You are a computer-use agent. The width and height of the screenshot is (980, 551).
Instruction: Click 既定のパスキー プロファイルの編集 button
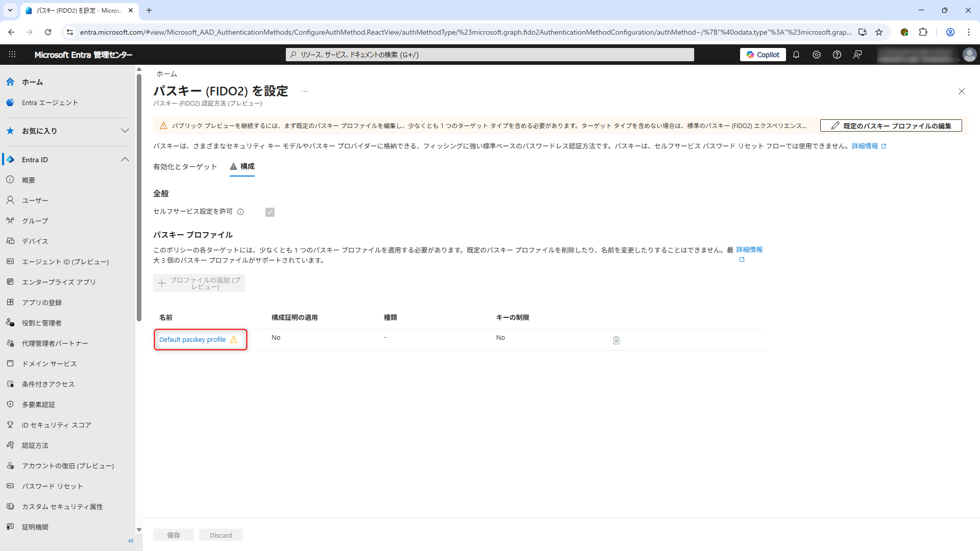[891, 126]
